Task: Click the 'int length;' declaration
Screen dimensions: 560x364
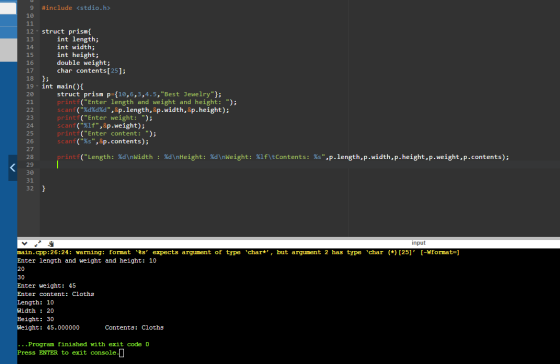Action: tap(78, 39)
